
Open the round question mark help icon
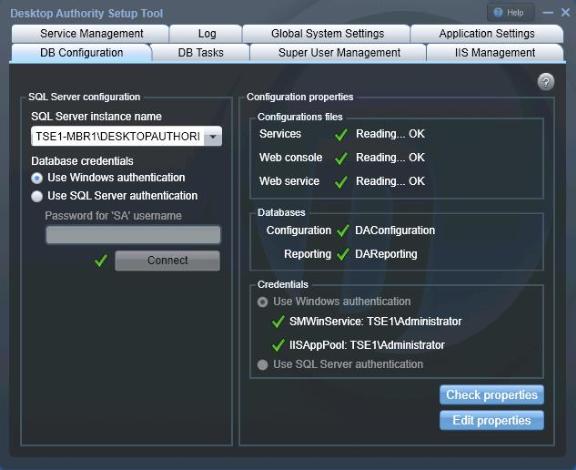(546, 82)
